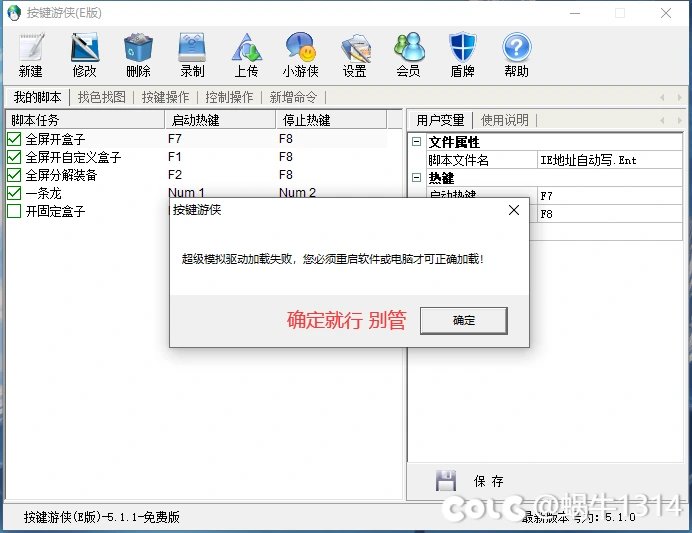Screen dimensions: 692x533
Task: Click the stop hotkey value F8 in properties
Action: click(609, 214)
